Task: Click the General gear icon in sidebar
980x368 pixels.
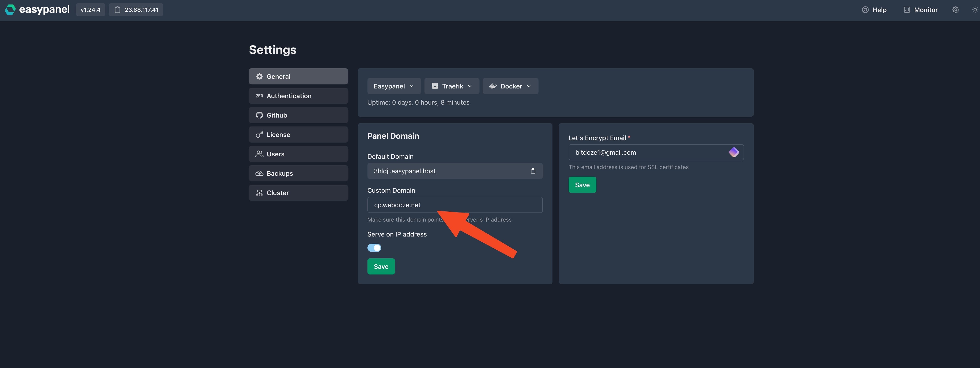Action: (x=259, y=76)
